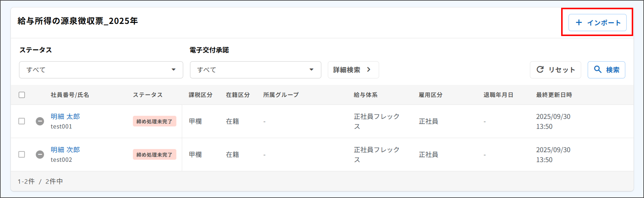Click the chevron arrow on 詳細検索

coord(369,70)
